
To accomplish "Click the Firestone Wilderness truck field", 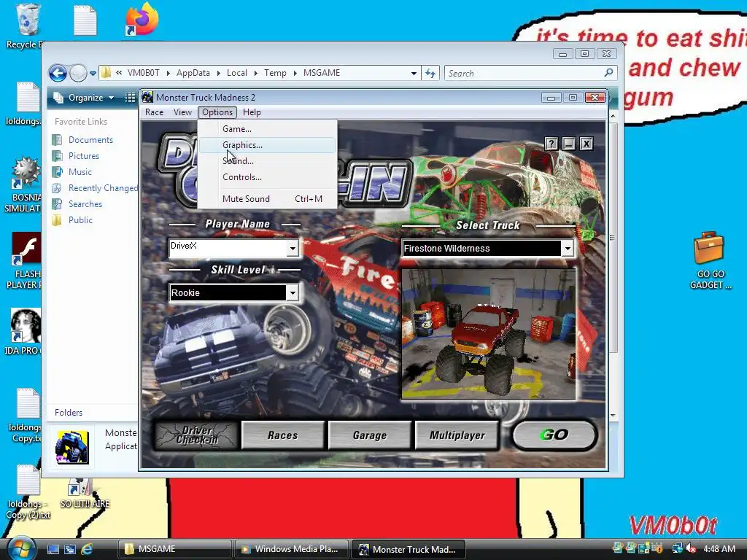I will (x=481, y=248).
